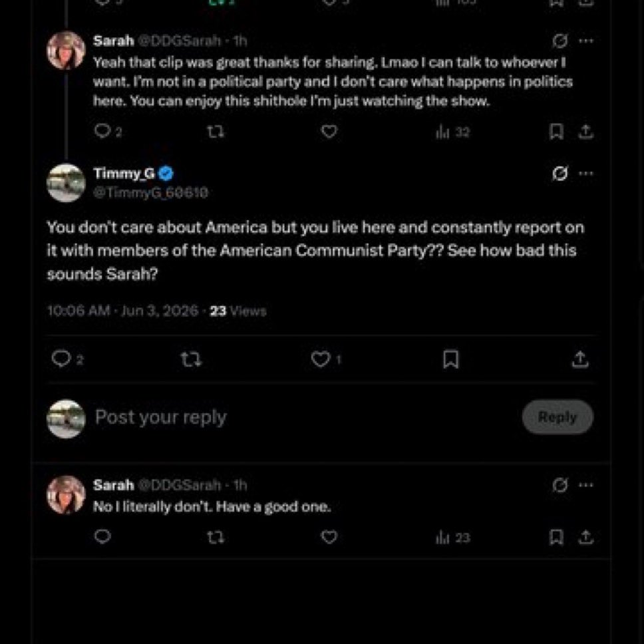The width and height of the screenshot is (644, 644).
Task: Like Sarah's reply about watching the show
Action: [329, 132]
